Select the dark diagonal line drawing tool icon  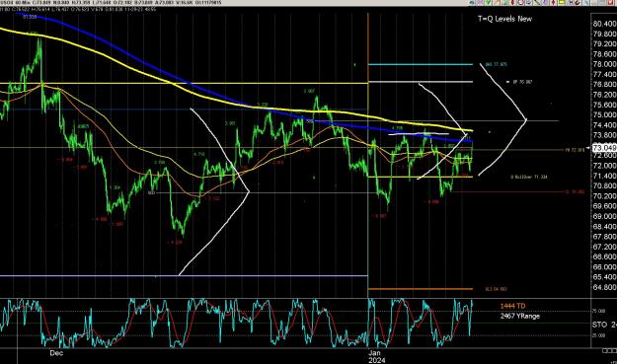[537, 2]
